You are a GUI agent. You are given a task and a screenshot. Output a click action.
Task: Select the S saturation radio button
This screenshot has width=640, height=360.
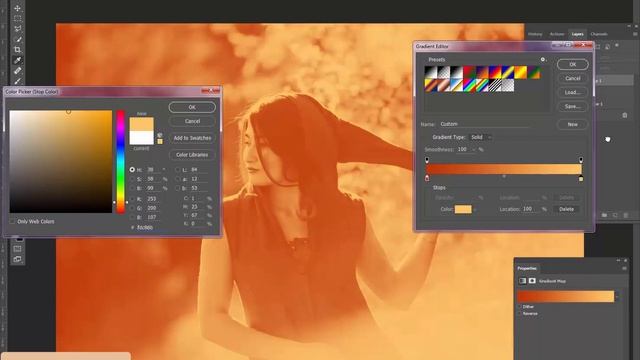[132, 179]
